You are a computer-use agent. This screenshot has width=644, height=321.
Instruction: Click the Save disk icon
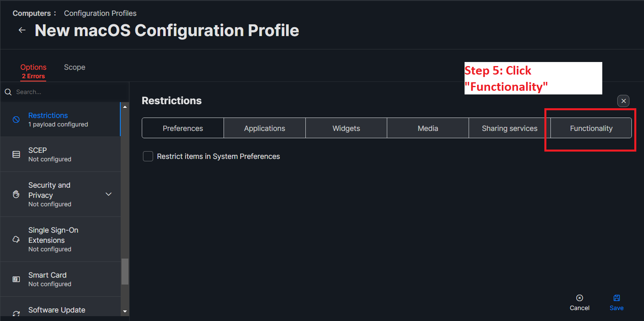pyautogui.click(x=616, y=298)
